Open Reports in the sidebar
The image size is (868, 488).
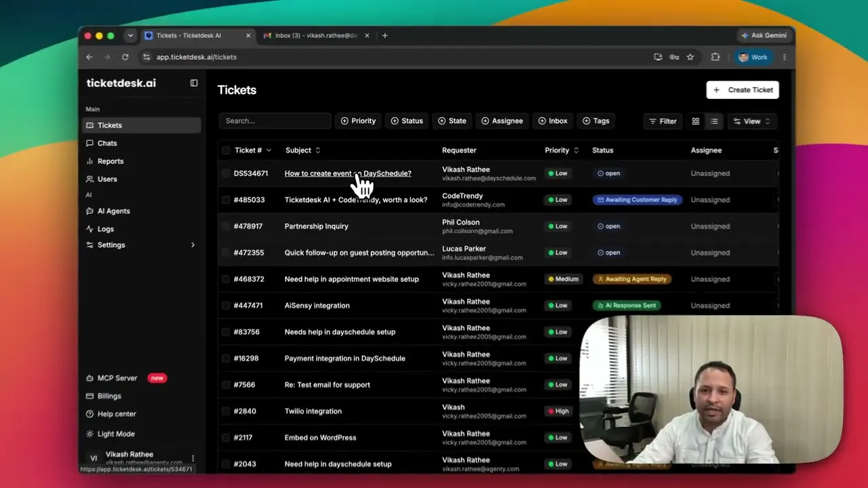142,161
